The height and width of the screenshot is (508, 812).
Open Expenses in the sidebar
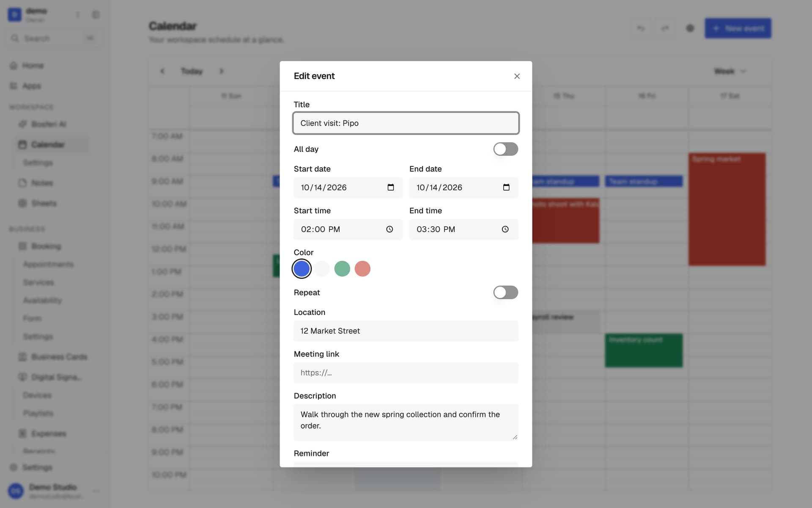point(42,433)
